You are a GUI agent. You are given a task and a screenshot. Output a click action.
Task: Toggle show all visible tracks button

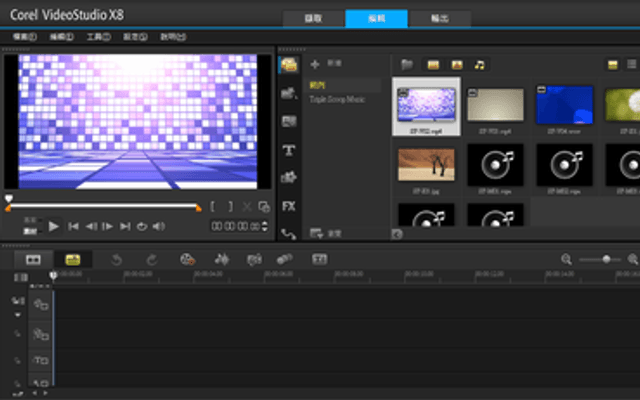click(x=21, y=278)
